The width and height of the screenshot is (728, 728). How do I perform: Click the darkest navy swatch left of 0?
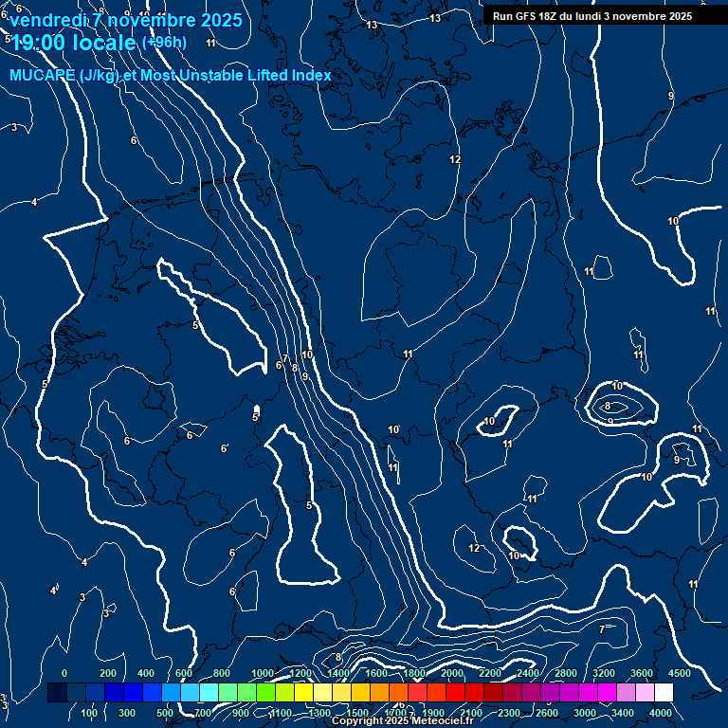click(x=57, y=692)
